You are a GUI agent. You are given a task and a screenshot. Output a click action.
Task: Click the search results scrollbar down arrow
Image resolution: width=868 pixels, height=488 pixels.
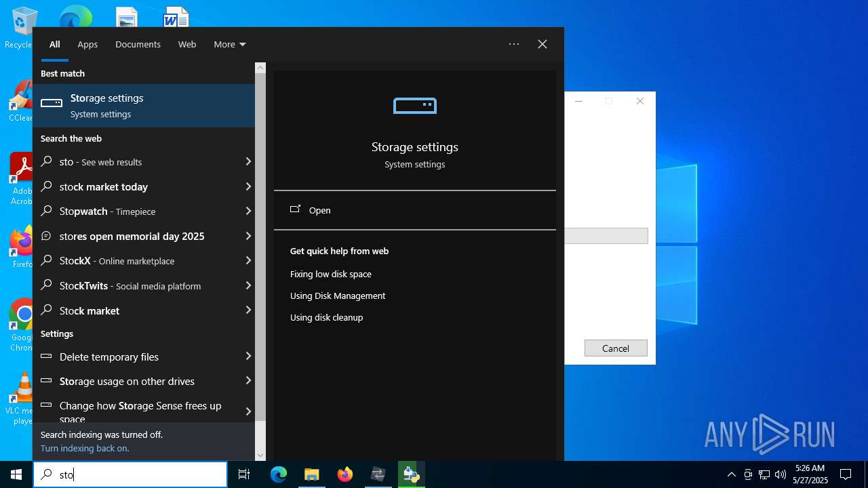(260, 455)
